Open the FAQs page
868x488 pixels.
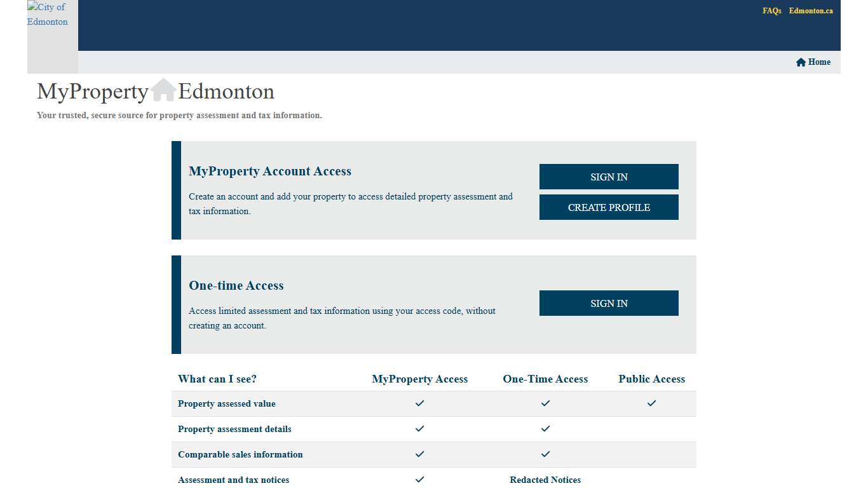coord(771,11)
